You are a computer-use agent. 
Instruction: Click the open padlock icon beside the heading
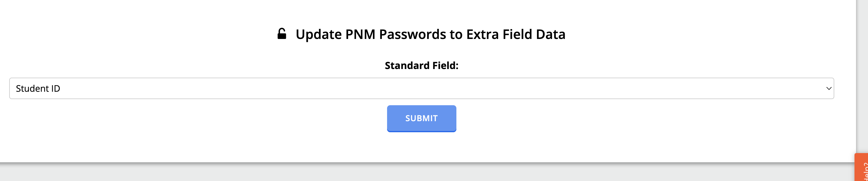(282, 34)
